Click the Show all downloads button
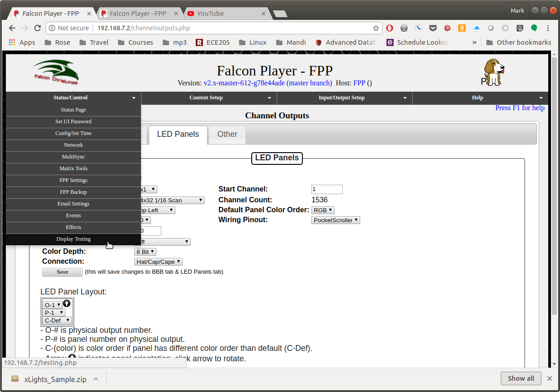 tap(521, 378)
